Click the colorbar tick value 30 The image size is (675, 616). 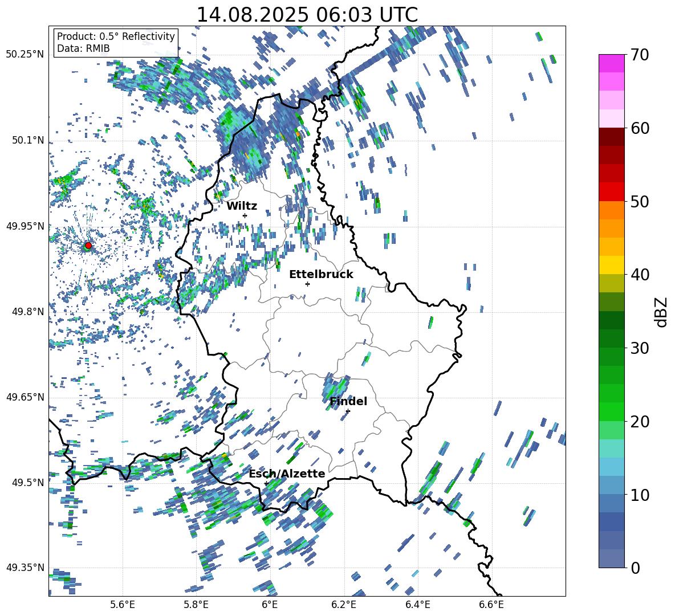640,348
